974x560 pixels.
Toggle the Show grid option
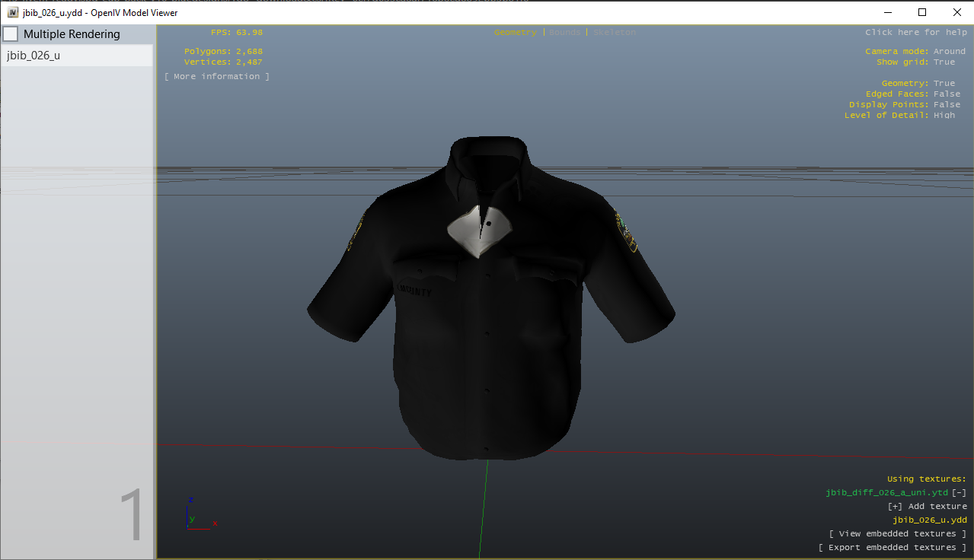915,62
